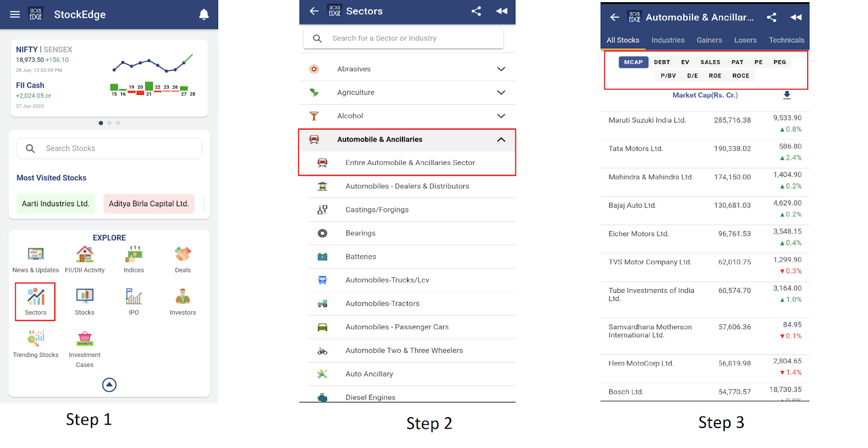Viewport: 868px width, 448px height.
Task: Open Aditya Birla Capital Ltd. chip
Action: [x=149, y=204]
